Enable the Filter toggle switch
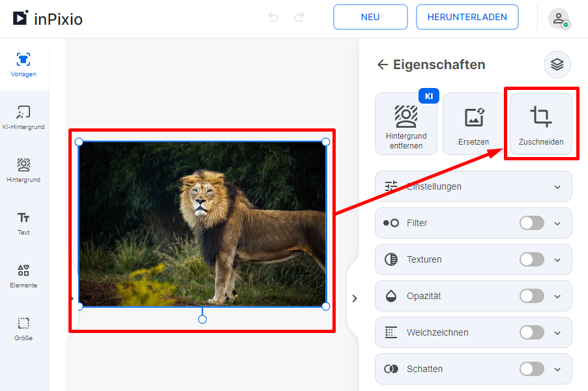This screenshot has width=588, height=391. click(531, 223)
